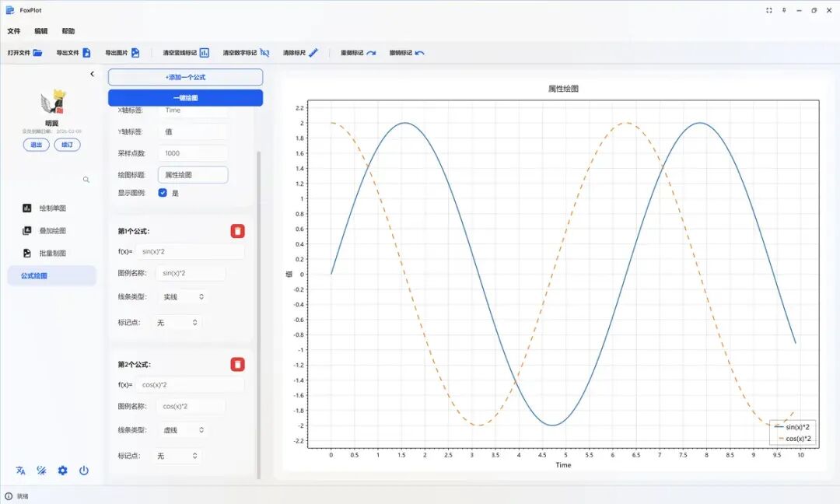Click the f(x) field containing cos(x)*2
The height and width of the screenshot is (504, 840).
[191, 384]
